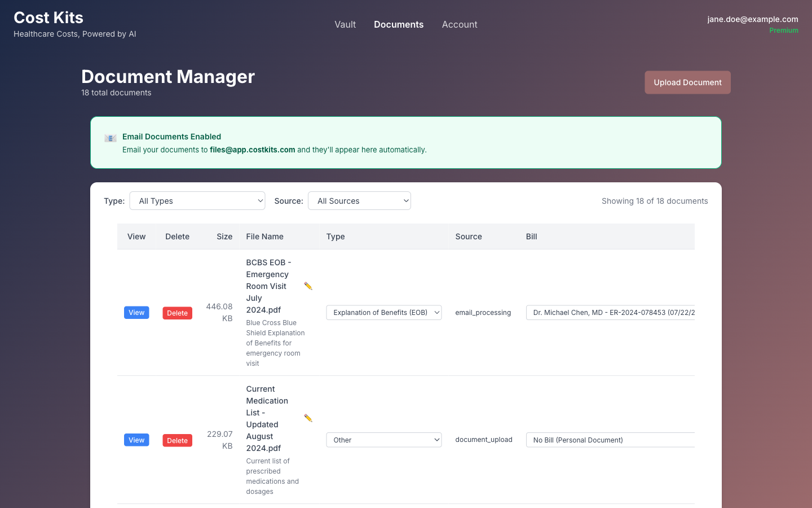Click the Upload Document button
Viewport: 812px width, 508px height.
tap(687, 82)
